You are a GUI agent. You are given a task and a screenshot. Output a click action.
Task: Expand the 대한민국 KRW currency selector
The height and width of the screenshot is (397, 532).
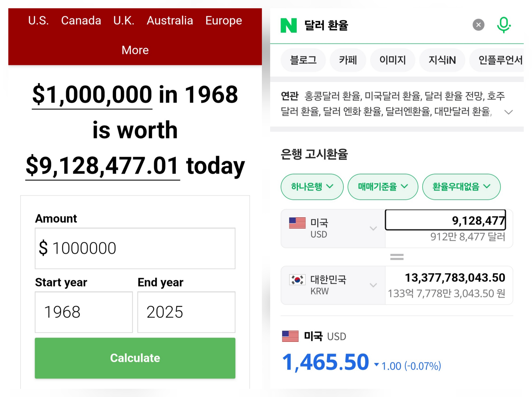(x=373, y=285)
